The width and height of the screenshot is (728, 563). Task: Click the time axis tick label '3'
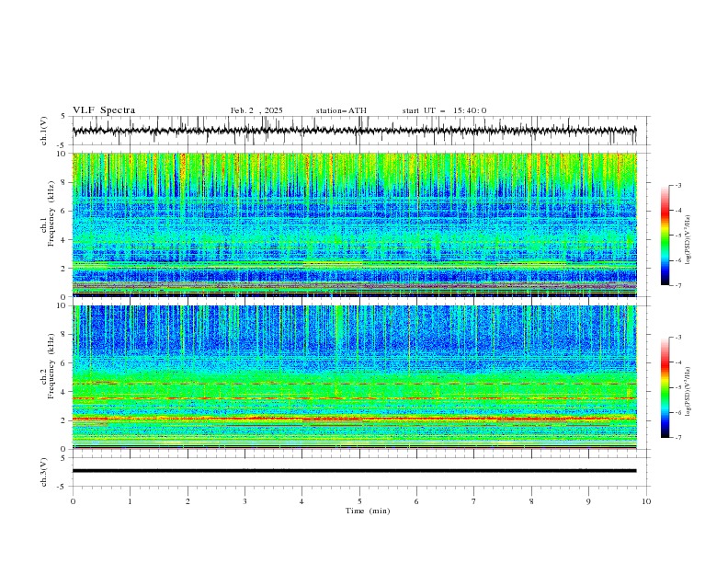point(245,501)
